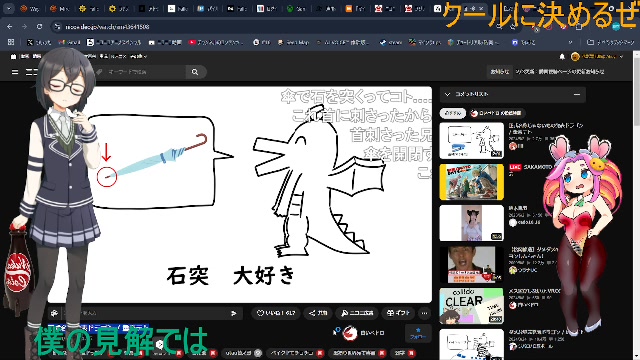Click the share button below the video
The height and width of the screenshot is (360, 640).
pyautogui.click(x=318, y=313)
